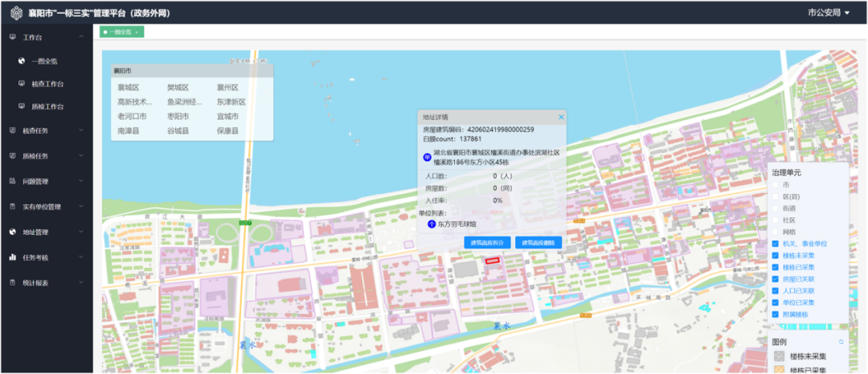
Task: Select the 一图全览 green tab
Action: [121, 32]
